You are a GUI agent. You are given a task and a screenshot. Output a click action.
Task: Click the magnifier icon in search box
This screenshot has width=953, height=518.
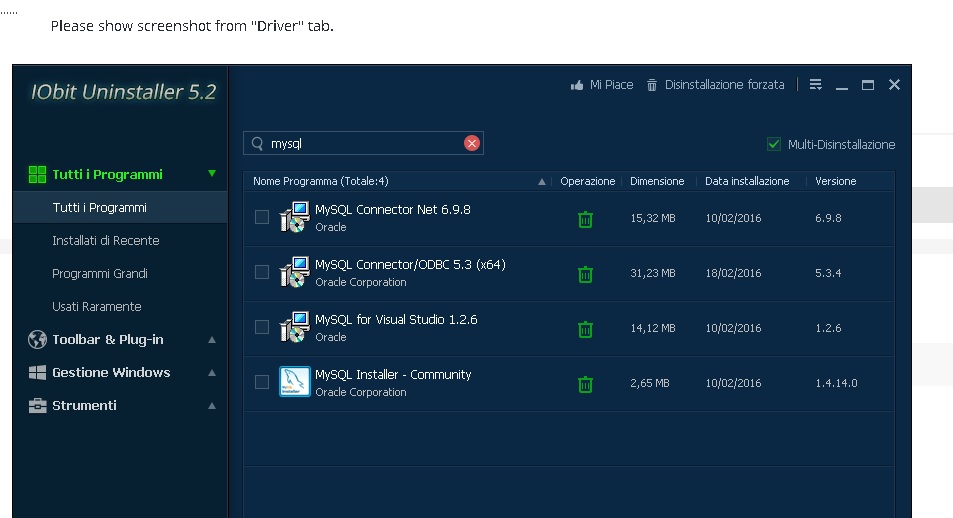click(257, 143)
